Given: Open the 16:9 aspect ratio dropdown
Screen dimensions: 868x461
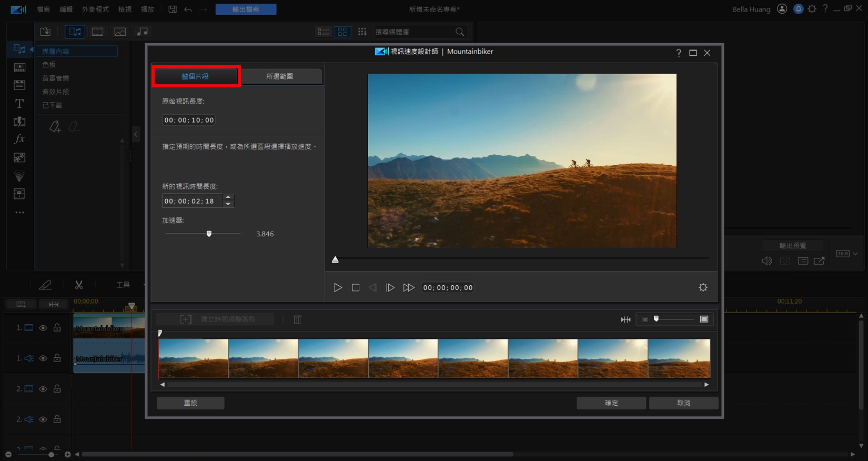Looking at the screenshot, I should [847, 254].
